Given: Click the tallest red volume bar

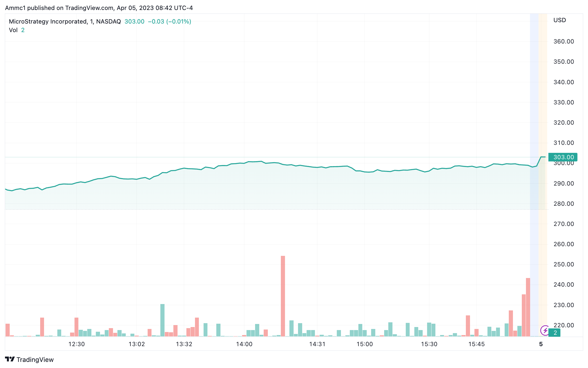Looking at the screenshot, I should pyautogui.click(x=283, y=296).
